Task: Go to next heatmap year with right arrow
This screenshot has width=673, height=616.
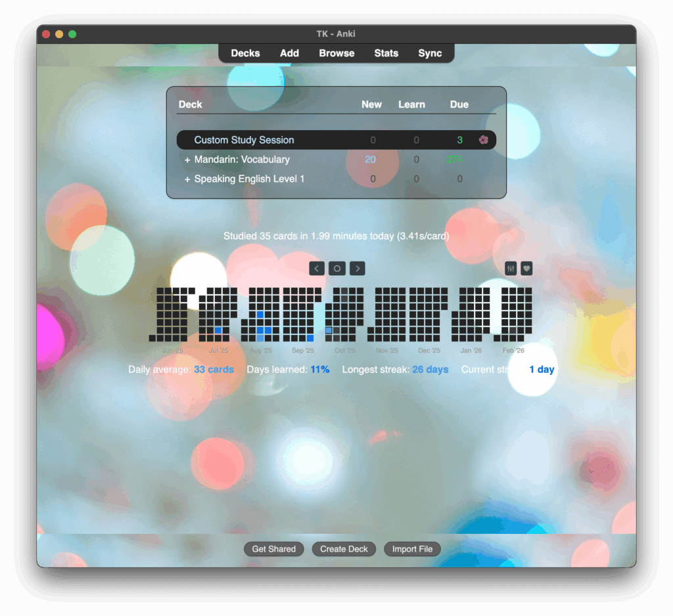Action: [x=357, y=269]
